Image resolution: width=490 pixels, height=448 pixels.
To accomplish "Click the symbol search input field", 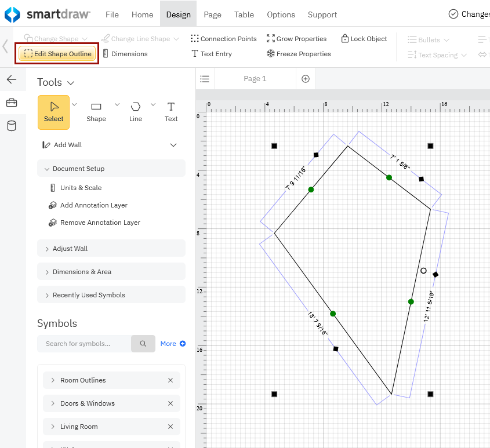I will 85,344.
